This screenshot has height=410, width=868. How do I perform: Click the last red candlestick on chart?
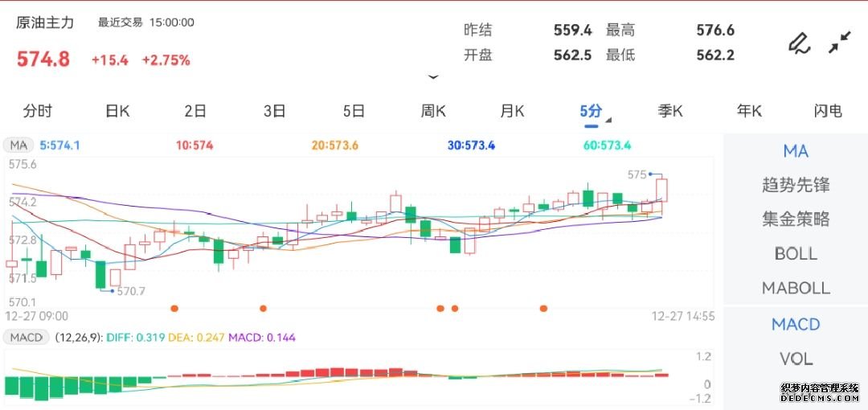661,190
